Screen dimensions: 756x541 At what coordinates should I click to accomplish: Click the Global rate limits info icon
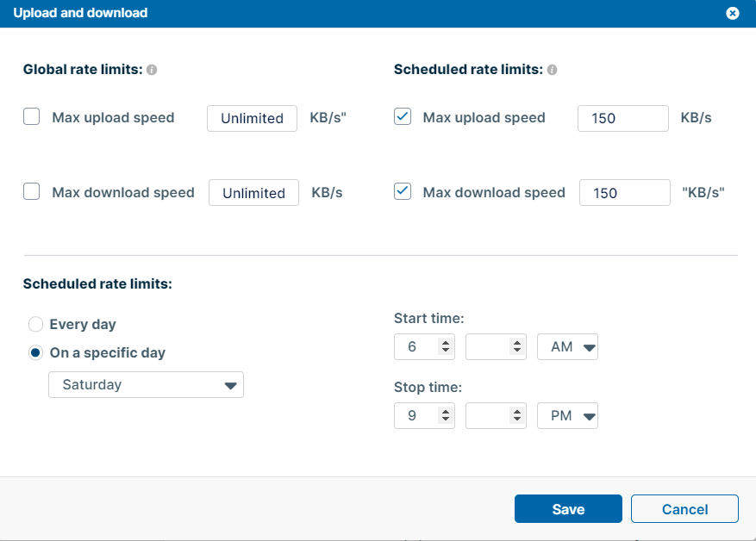pos(152,69)
